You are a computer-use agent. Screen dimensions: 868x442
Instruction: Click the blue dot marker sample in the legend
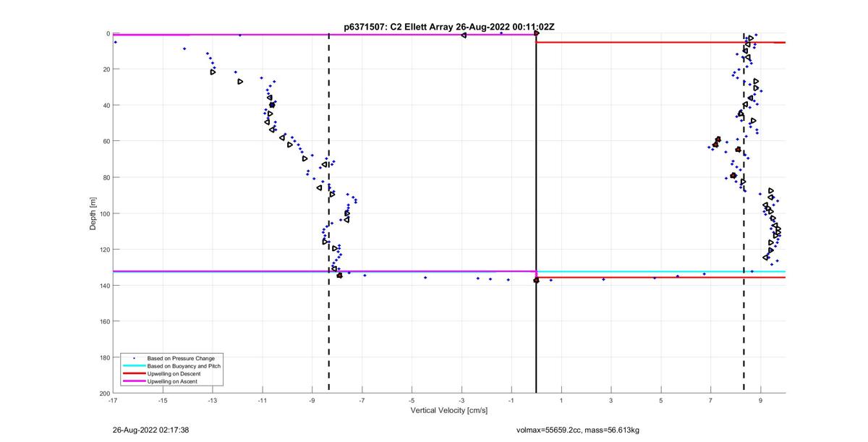[134, 358]
